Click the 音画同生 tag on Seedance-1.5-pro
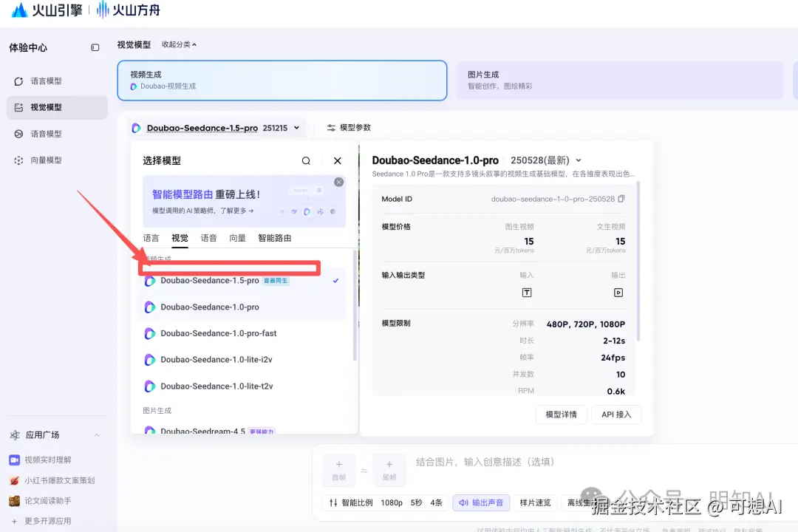The height and width of the screenshot is (532, 798). pos(276,281)
